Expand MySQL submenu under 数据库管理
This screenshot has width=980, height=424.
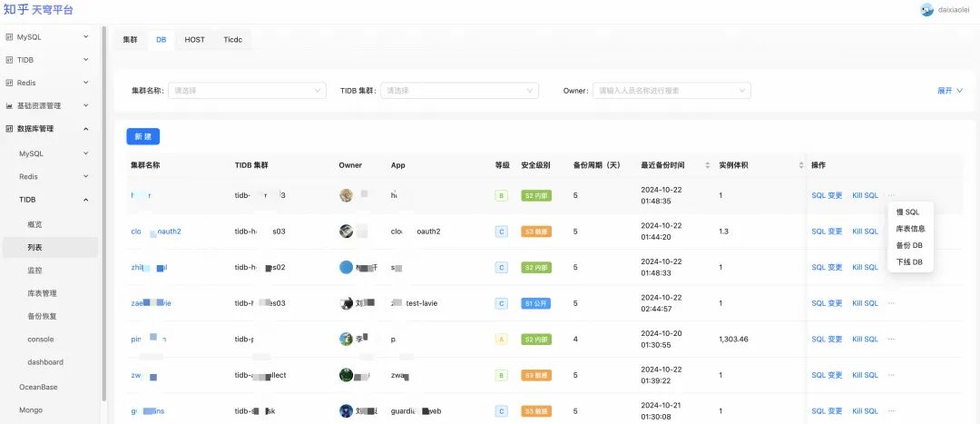(x=85, y=153)
